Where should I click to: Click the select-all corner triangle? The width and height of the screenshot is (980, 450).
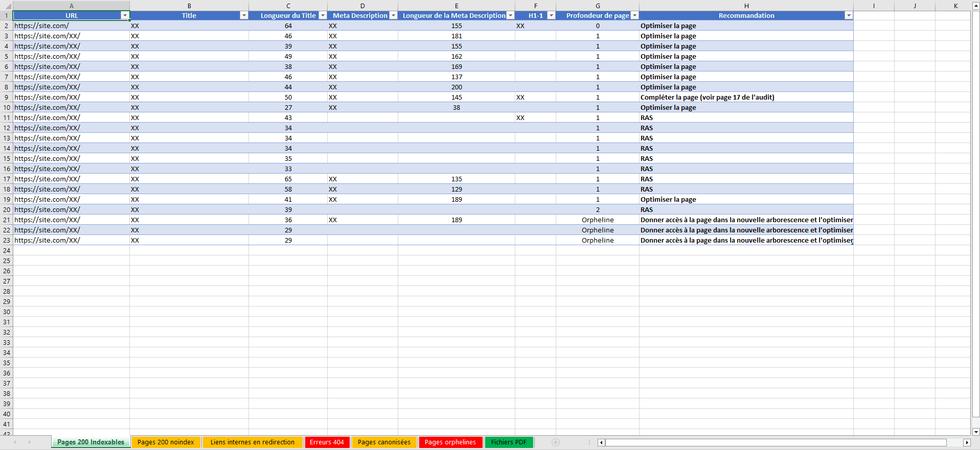7,6
